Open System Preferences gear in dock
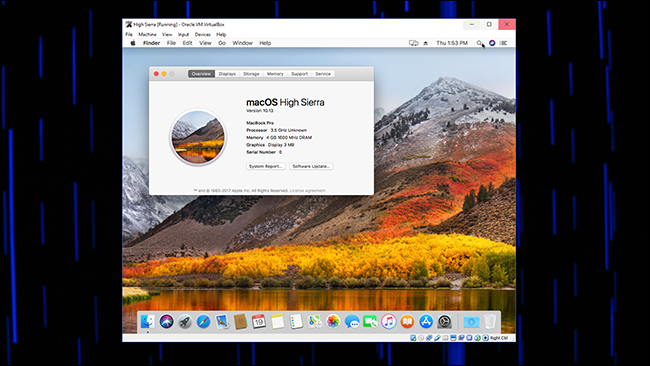 point(444,322)
